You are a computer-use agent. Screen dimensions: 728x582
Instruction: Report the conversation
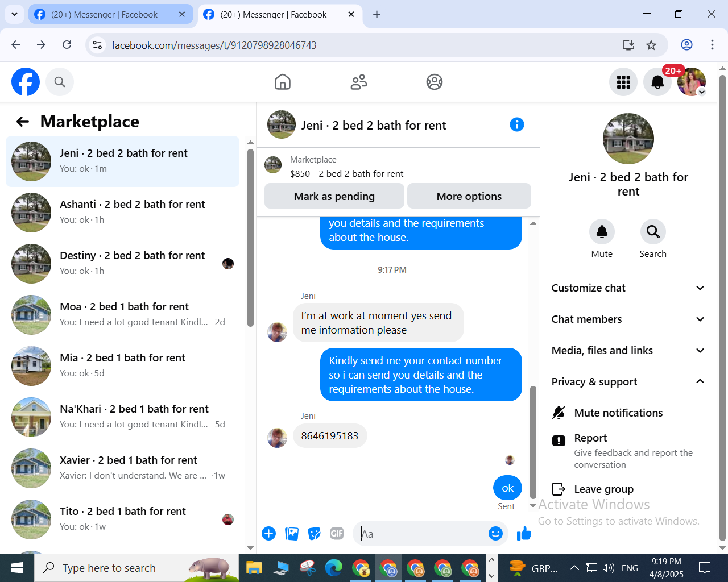tap(628, 450)
